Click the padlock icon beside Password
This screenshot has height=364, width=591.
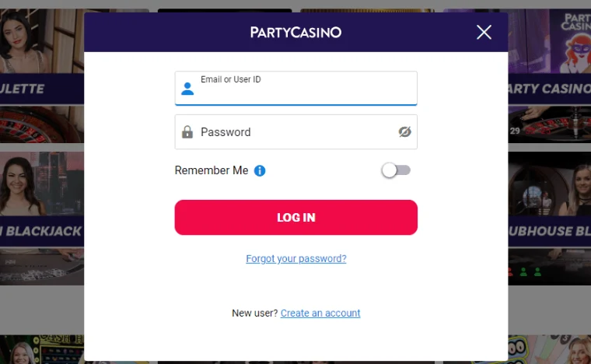click(x=187, y=132)
